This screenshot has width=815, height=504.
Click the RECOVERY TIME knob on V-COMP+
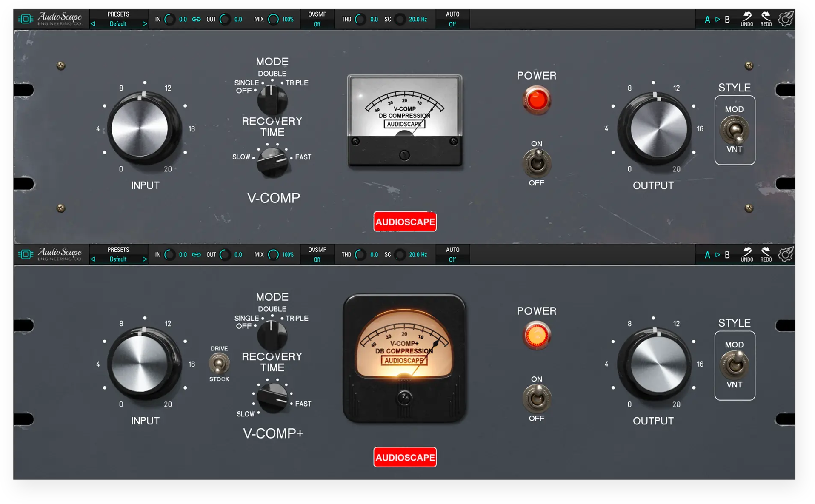point(273,397)
